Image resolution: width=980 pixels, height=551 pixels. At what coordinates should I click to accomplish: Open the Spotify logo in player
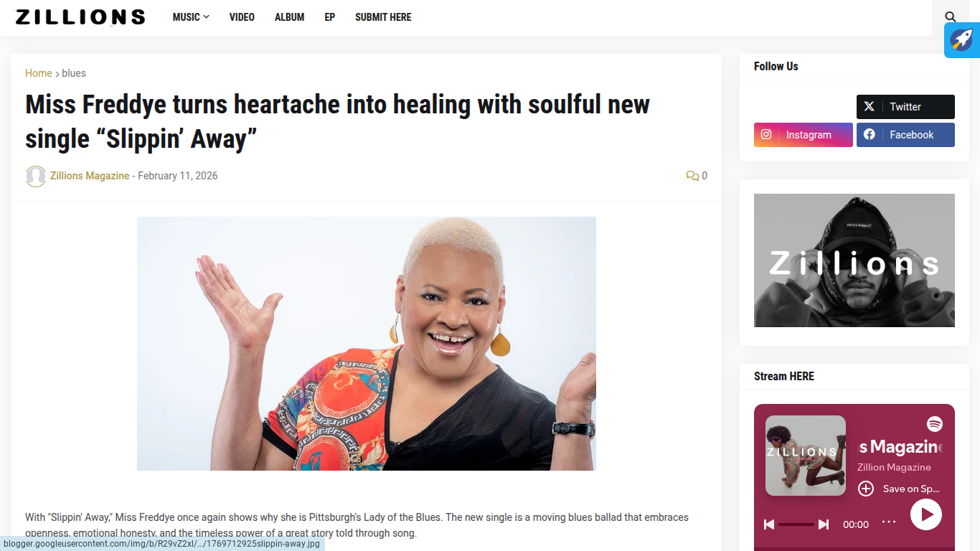click(934, 424)
